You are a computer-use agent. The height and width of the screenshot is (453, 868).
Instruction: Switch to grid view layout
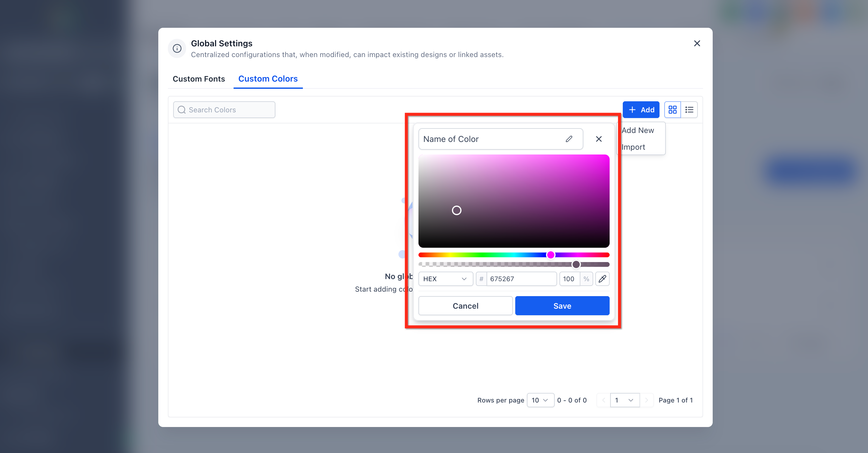click(x=672, y=110)
